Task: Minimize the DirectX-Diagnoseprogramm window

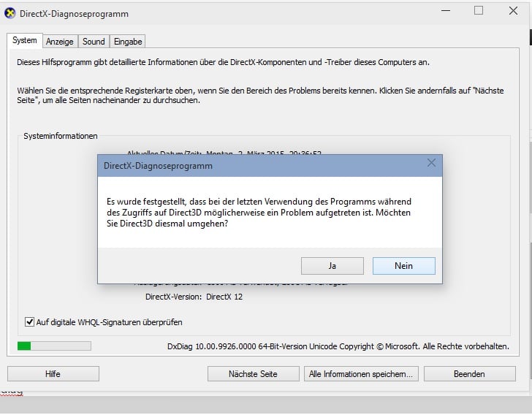Action: pos(446,11)
